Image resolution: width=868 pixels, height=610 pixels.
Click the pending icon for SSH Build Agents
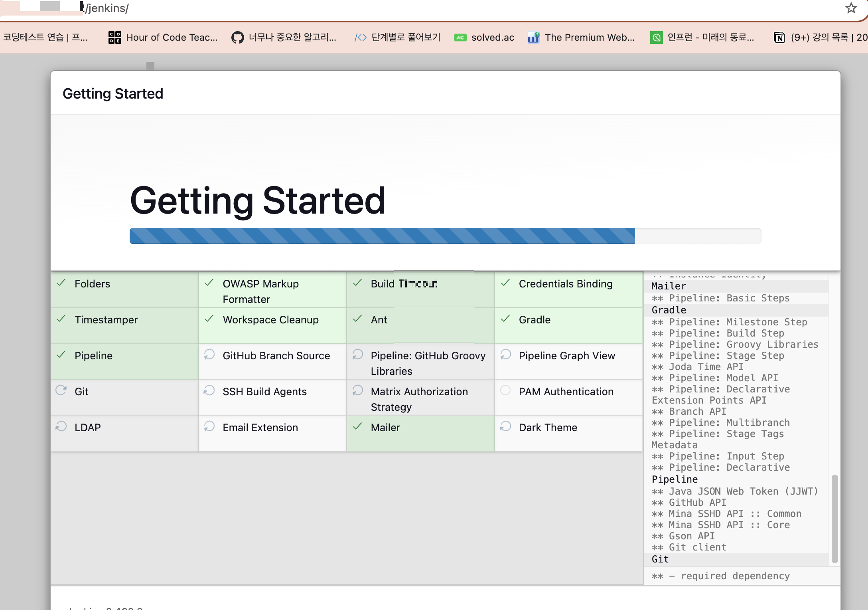[x=209, y=390]
